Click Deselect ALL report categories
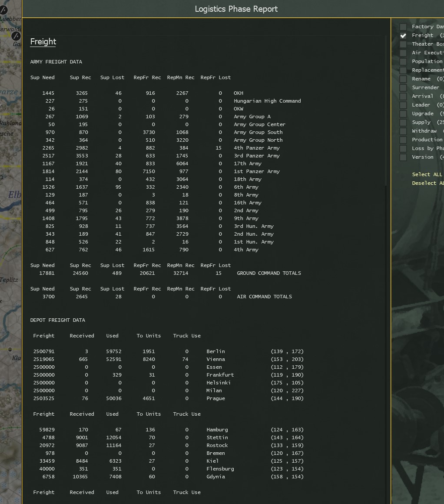 click(x=427, y=183)
